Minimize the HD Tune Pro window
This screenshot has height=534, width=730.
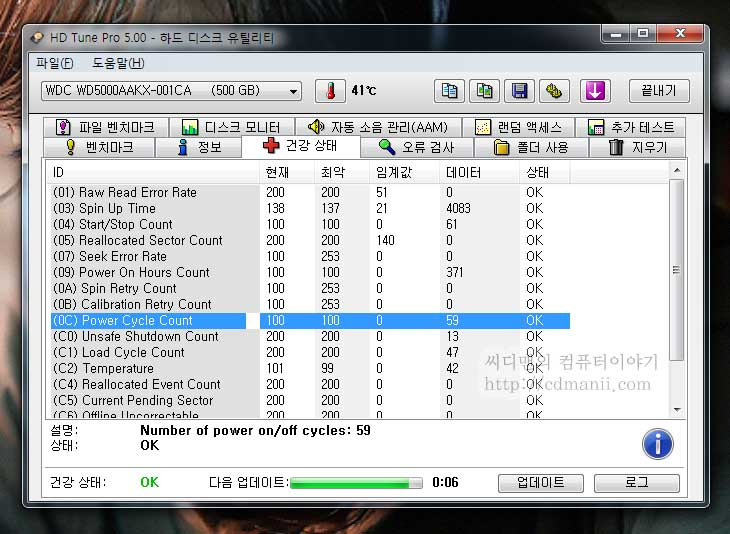[615, 34]
